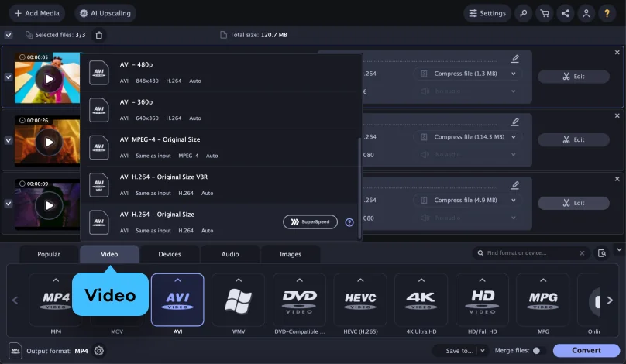Click the SuperSpeed badge

pyautogui.click(x=310, y=222)
